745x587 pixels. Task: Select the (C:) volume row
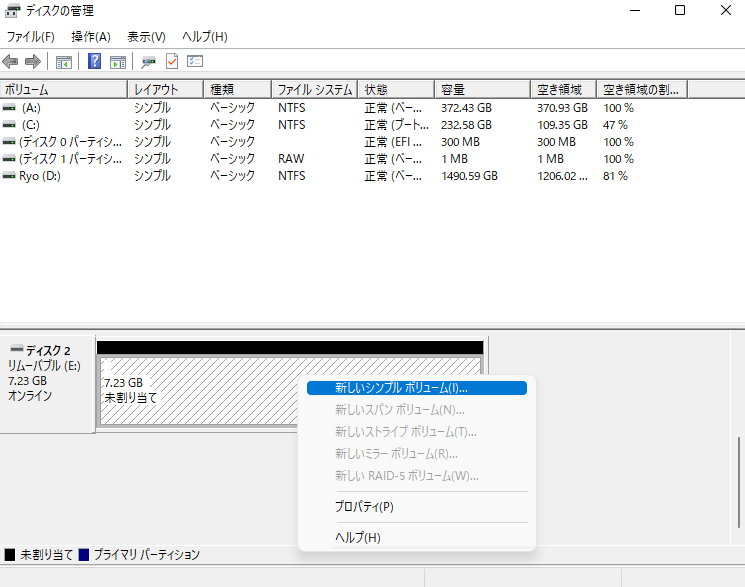click(30, 125)
